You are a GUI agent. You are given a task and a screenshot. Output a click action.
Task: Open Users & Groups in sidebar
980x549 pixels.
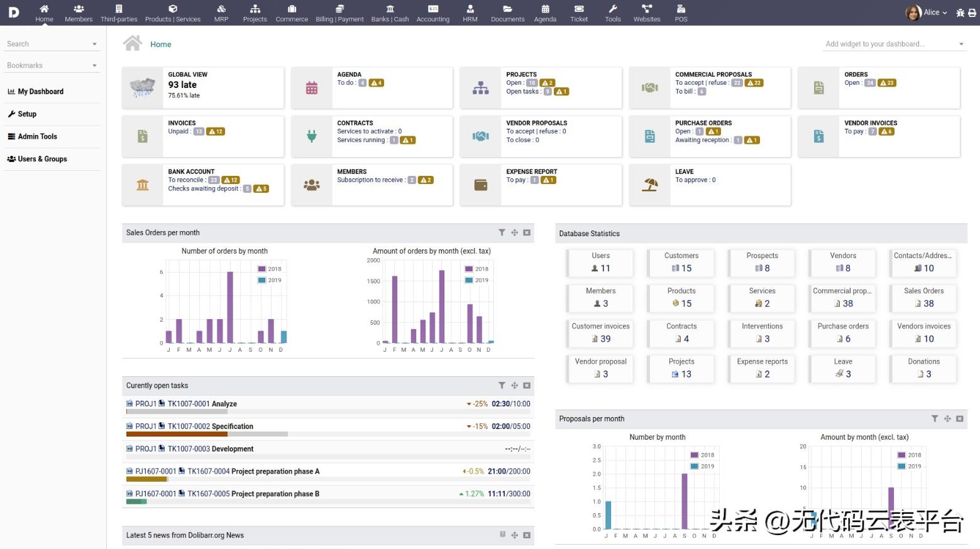coord(42,159)
